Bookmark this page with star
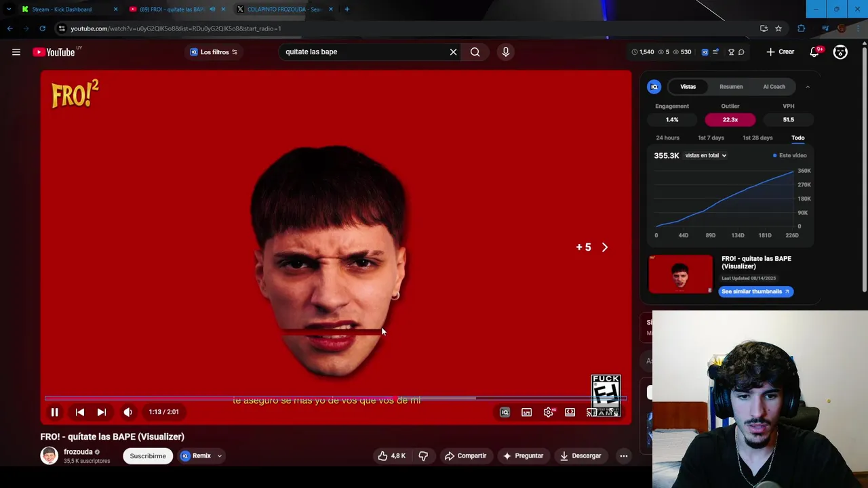 pos(778,28)
